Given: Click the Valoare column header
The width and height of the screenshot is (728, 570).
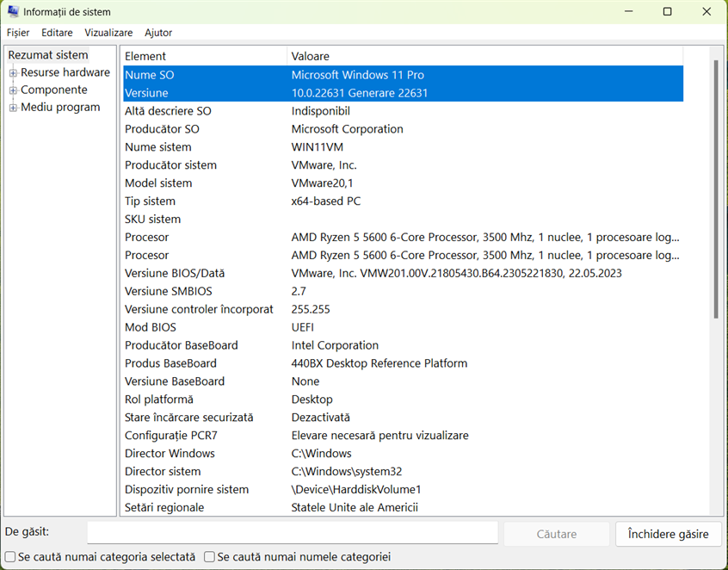Looking at the screenshot, I should [x=484, y=56].
